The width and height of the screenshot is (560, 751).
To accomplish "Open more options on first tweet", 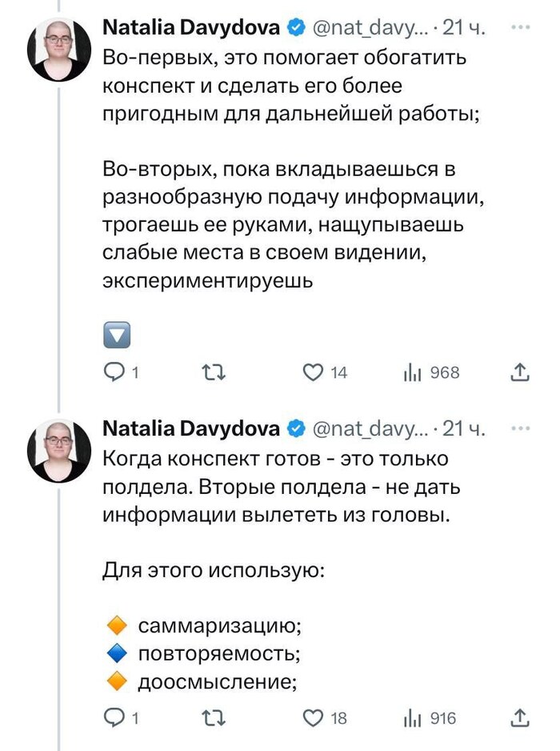I will tap(520, 26).
